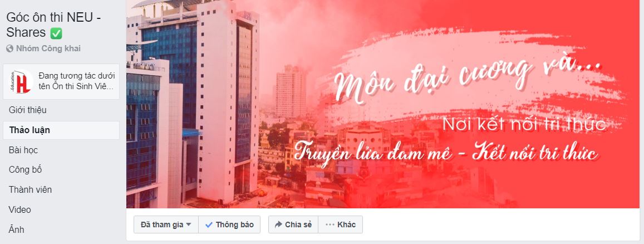Click the blue checkmark on Thông báo button

coord(209,225)
